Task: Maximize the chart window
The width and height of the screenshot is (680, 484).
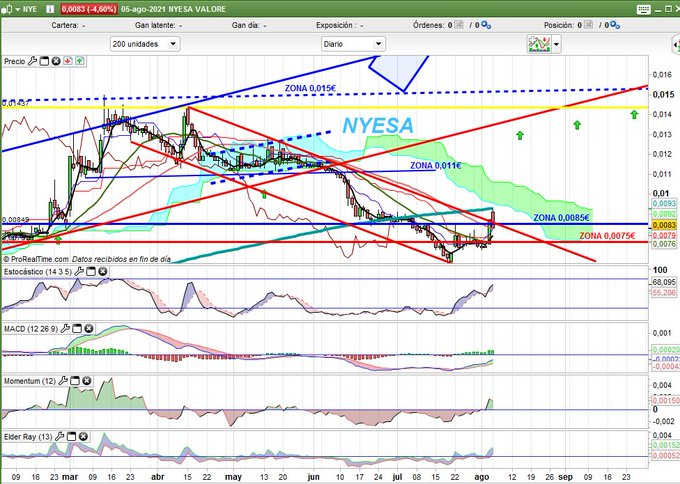Action: [668, 9]
